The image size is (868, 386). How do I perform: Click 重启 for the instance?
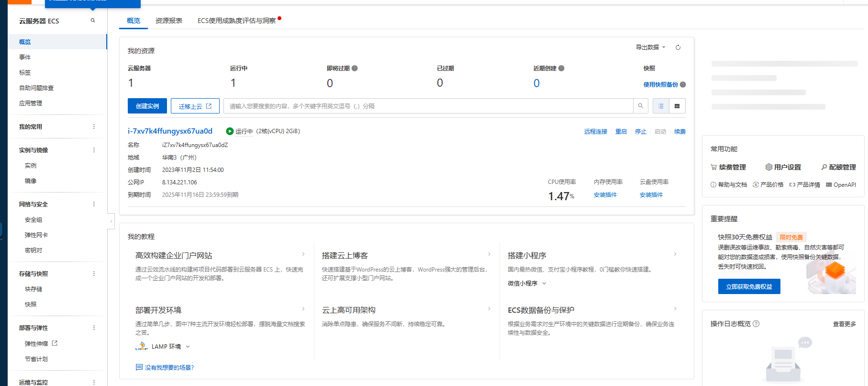621,132
